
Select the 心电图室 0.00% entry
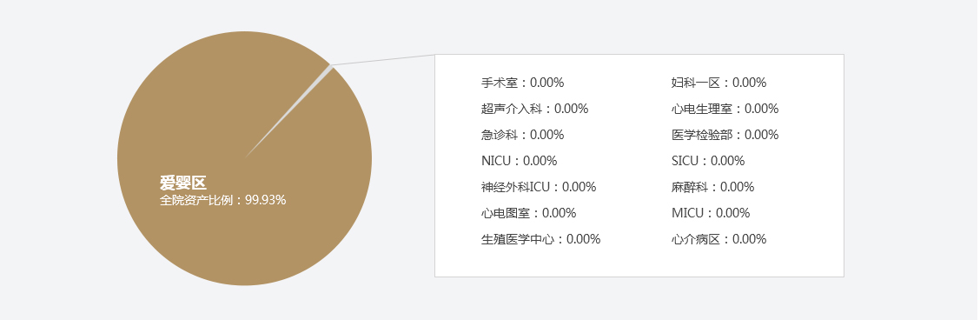tap(529, 213)
